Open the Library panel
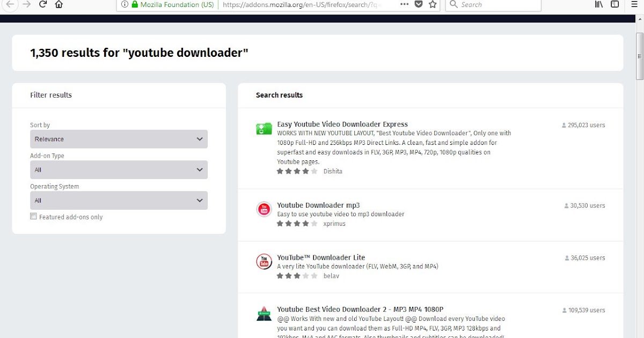 [599, 4]
